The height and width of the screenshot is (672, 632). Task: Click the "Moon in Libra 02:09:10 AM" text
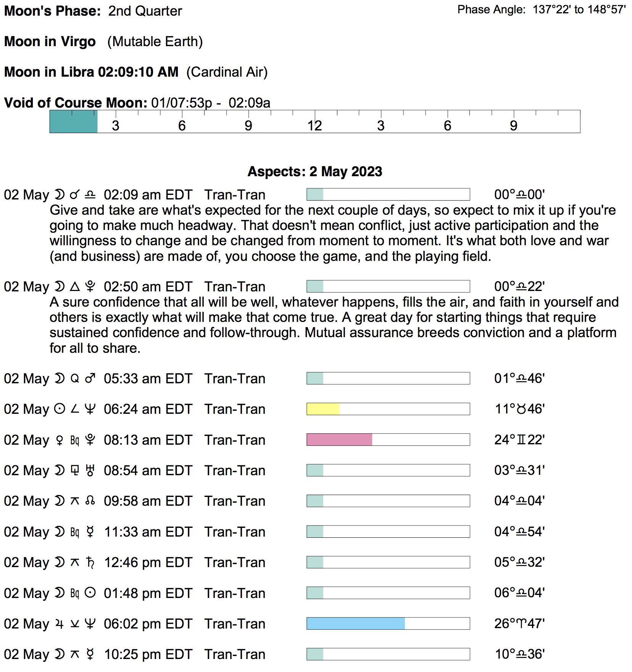pyautogui.click(x=91, y=72)
